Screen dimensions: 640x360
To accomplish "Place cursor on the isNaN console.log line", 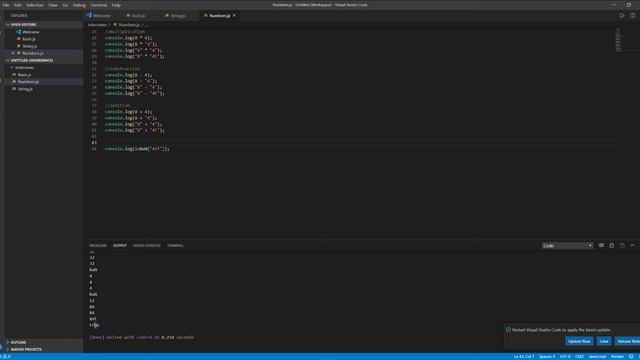I will [137, 149].
